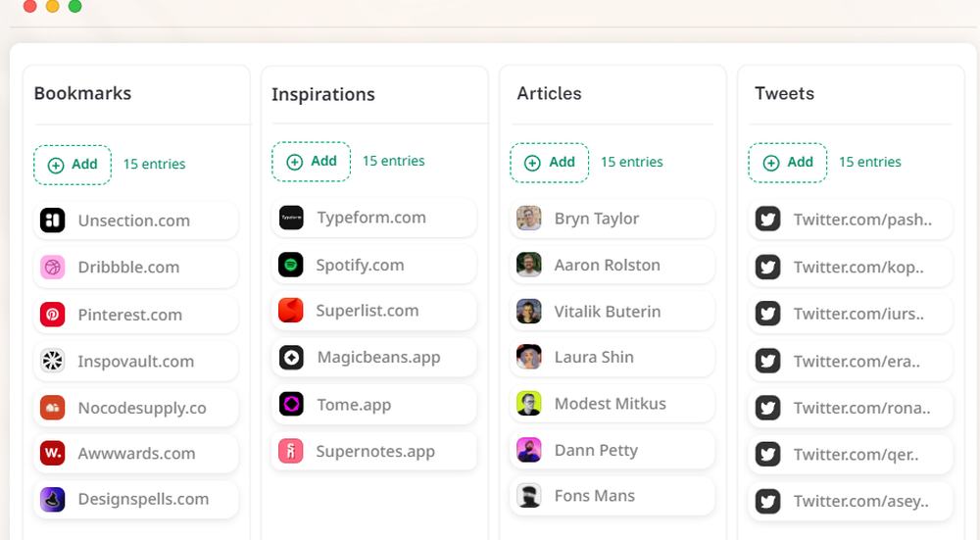The image size is (980, 540).
Task: Click the green Spotify logo icon
Action: coord(291,265)
